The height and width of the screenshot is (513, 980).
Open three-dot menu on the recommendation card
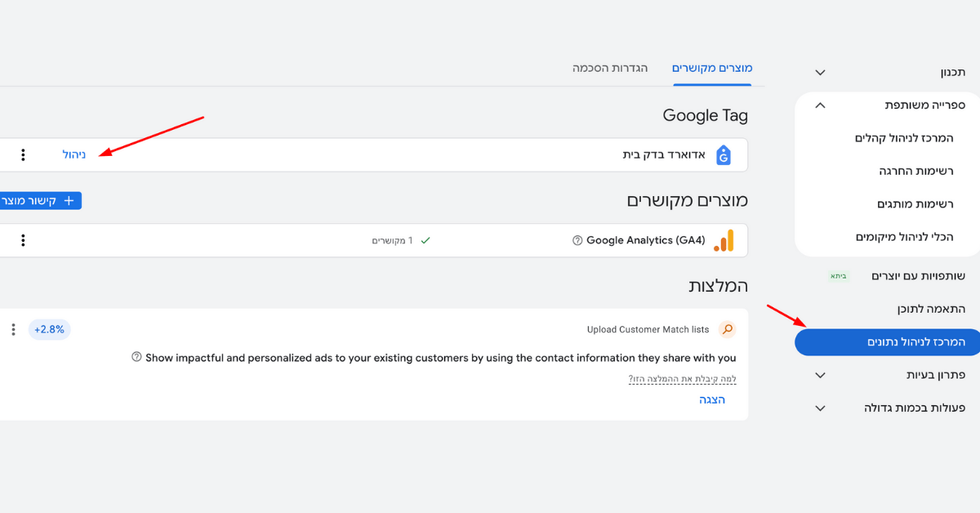coord(13,330)
